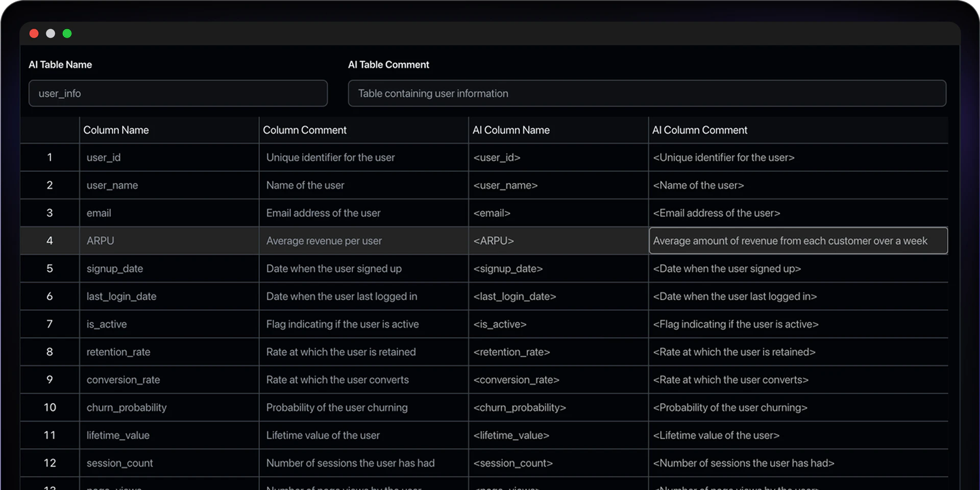The height and width of the screenshot is (490, 980).
Task: Select the <ARPU> AI column name cell
Action: [x=493, y=240]
